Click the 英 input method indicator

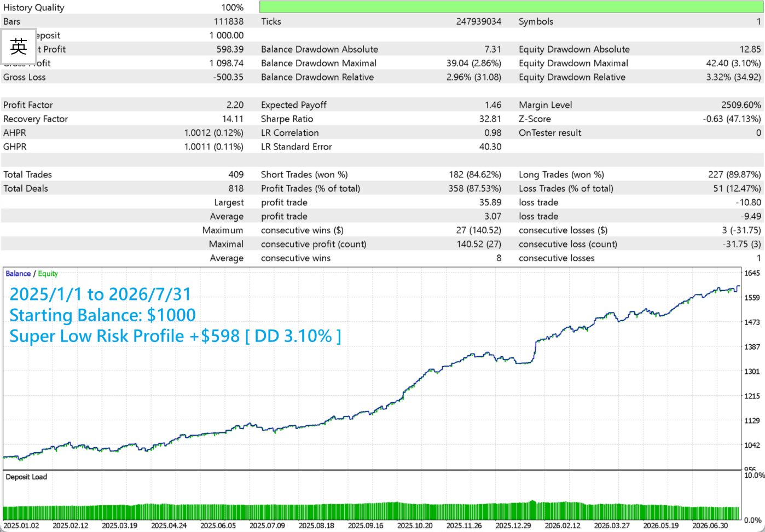click(x=19, y=47)
